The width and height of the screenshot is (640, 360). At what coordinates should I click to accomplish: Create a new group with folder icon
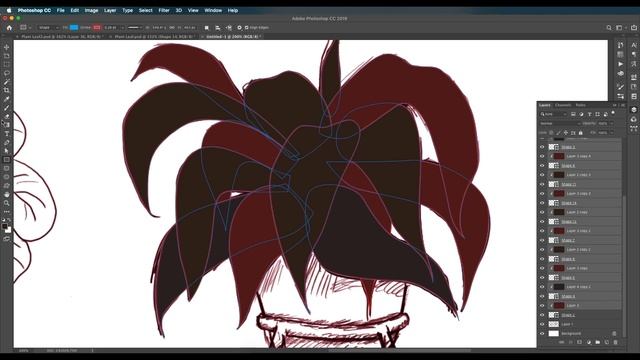tap(598, 342)
